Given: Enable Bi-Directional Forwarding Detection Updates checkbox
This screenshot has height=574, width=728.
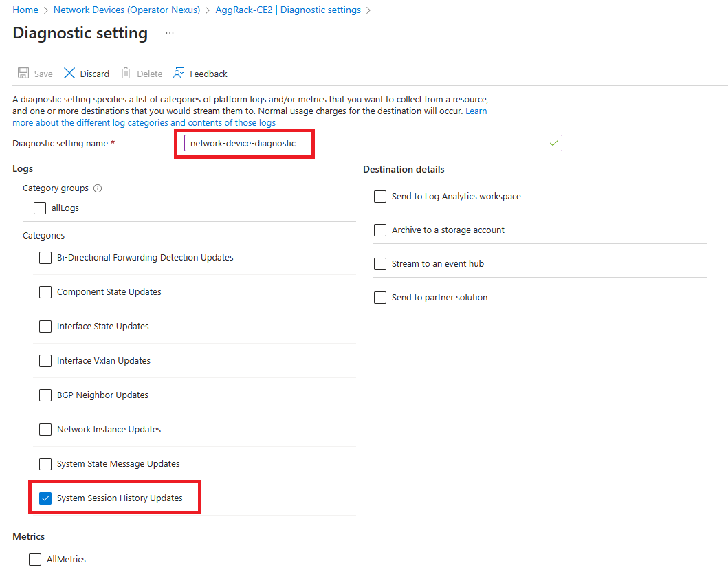Looking at the screenshot, I should click(x=45, y=258).
